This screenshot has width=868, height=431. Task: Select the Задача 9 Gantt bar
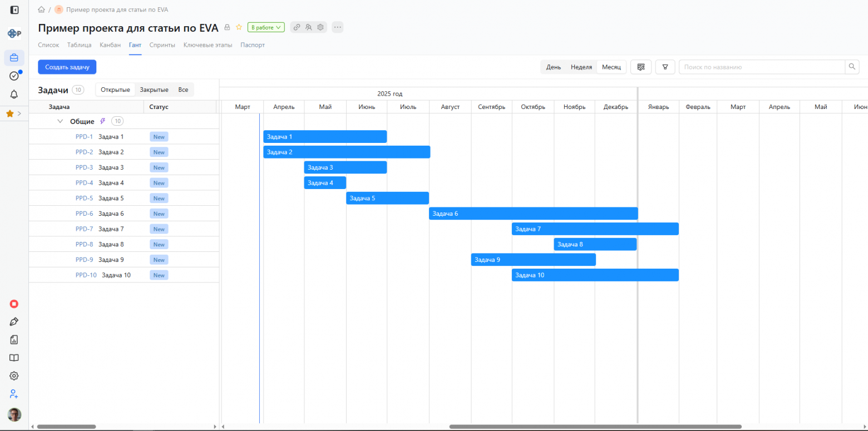coord(534,260)
